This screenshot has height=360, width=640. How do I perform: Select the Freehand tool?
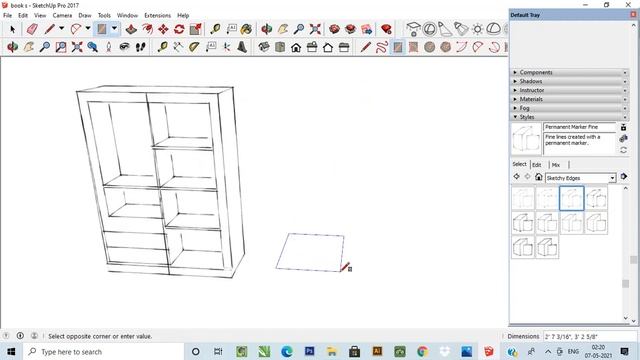coord(381,47)
